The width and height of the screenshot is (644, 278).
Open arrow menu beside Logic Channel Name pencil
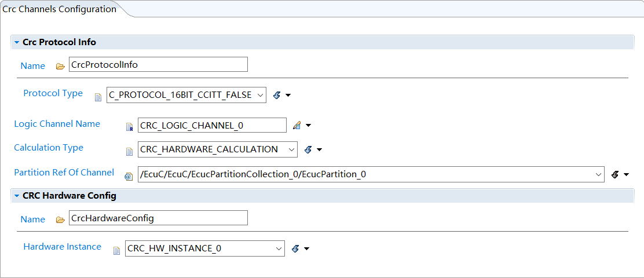[x=309, y=126]
